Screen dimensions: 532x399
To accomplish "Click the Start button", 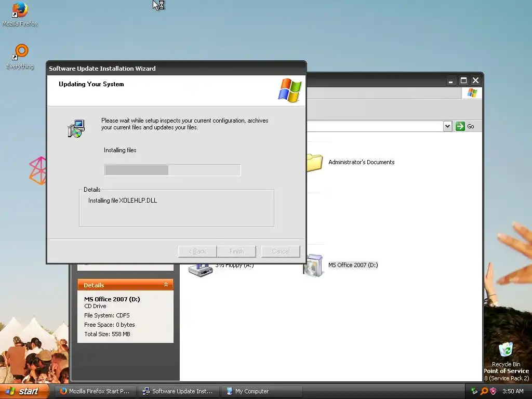I will 25,391.
